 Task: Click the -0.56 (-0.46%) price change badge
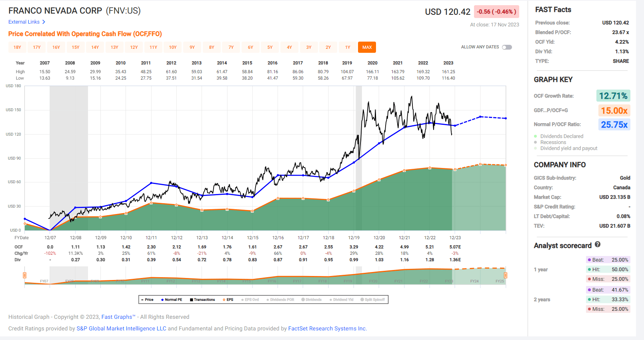click(496, 12)
